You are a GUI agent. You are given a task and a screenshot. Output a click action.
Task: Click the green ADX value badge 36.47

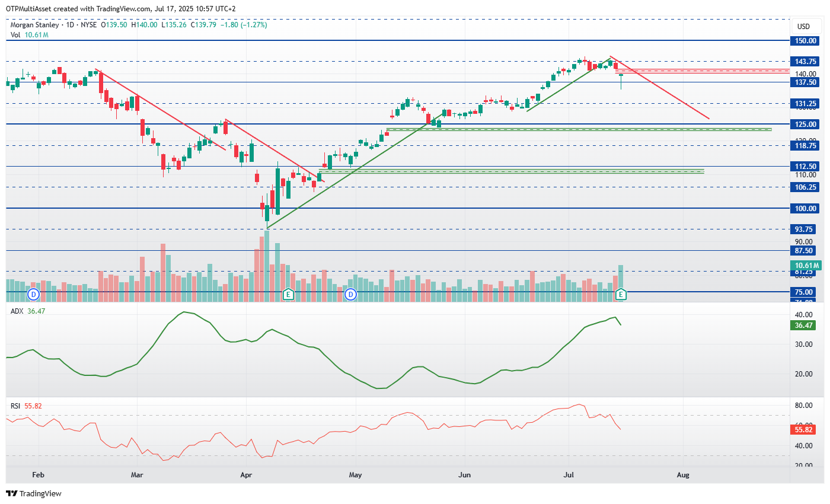(x=803, y=325)
